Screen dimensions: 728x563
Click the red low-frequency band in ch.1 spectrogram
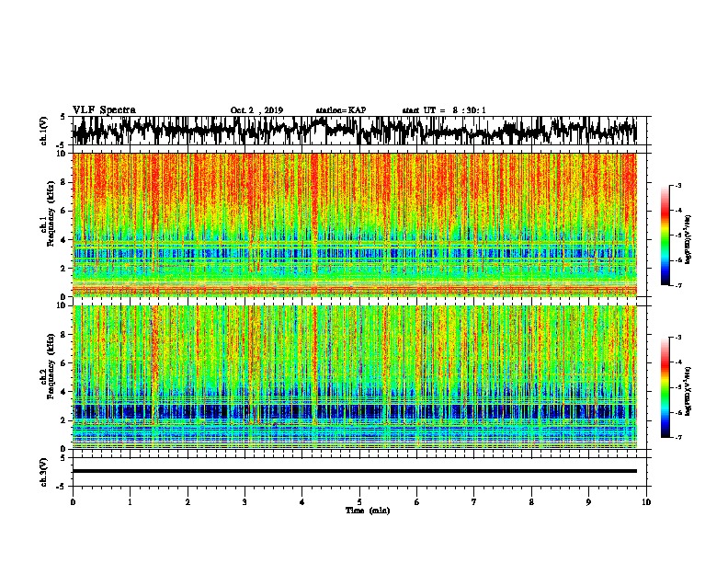[355, 290]
